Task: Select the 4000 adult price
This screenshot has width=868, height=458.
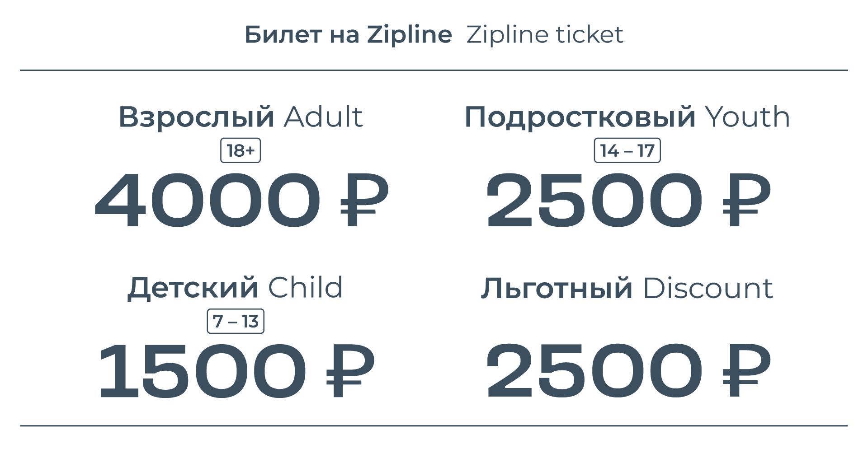Action: pyautogui.click(x=207, y=200)
